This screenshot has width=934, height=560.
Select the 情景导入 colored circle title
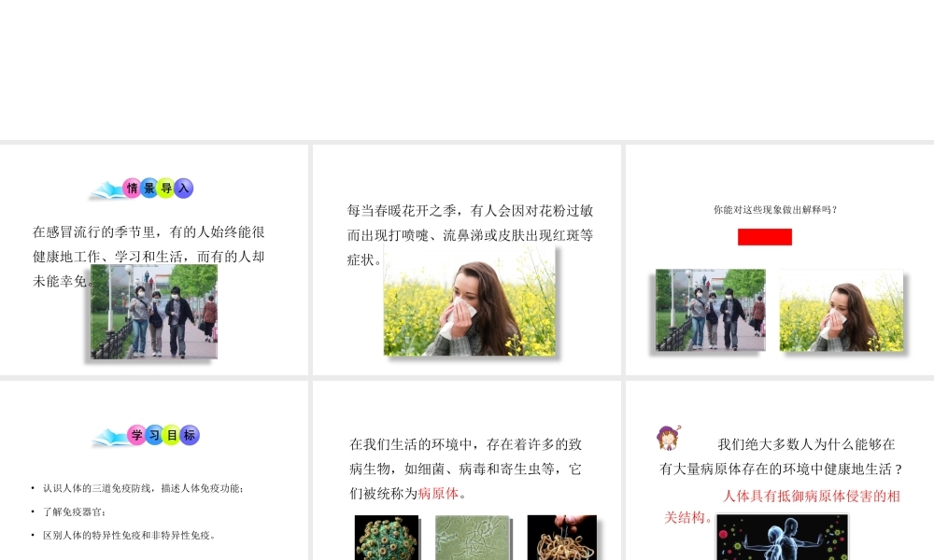[x=158, y=188]
